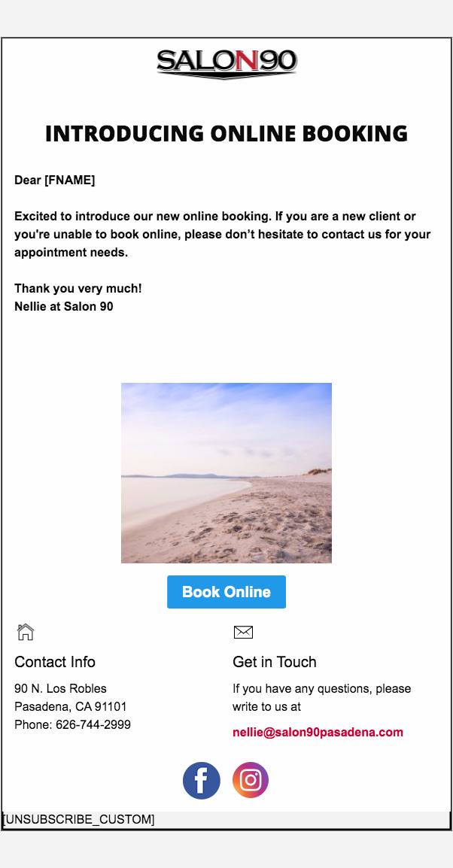Click the phone number 626-744-2999
Image resolution: width=453 pixels, height=868 pixels.
(x=93, y=724)
